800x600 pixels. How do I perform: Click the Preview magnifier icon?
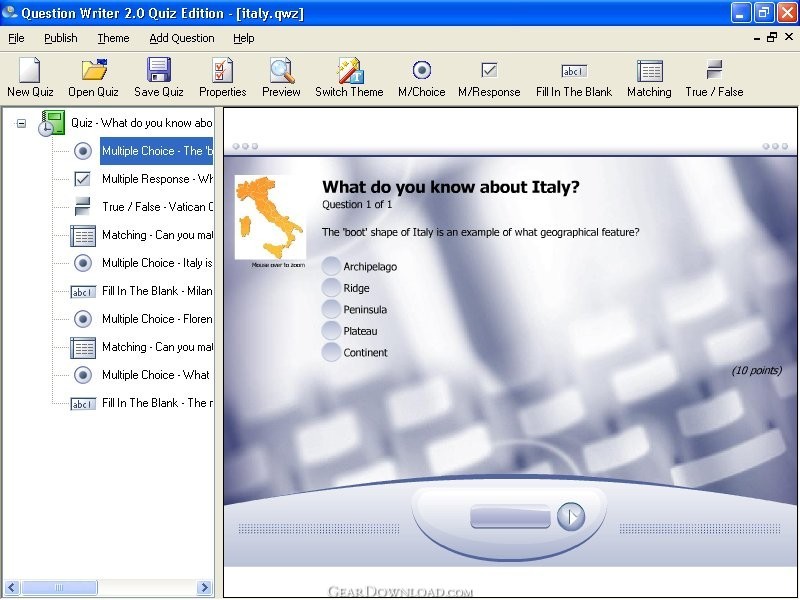click(282, 71)
